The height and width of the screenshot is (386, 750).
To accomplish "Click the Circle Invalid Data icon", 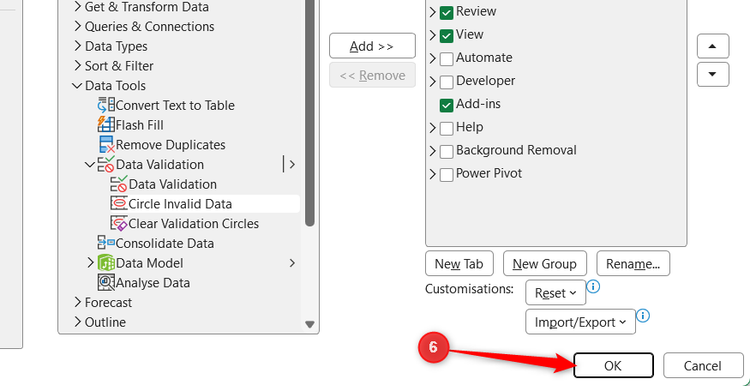I will [x=119, y=204].
